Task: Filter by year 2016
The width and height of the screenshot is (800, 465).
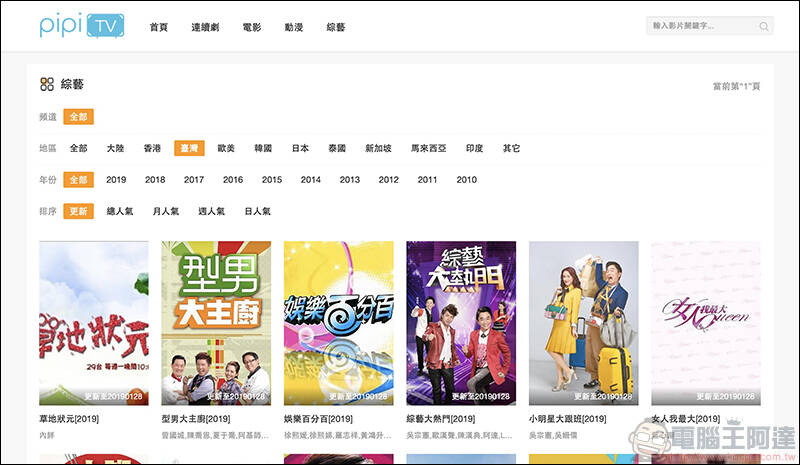Action: tap(233, 180)
